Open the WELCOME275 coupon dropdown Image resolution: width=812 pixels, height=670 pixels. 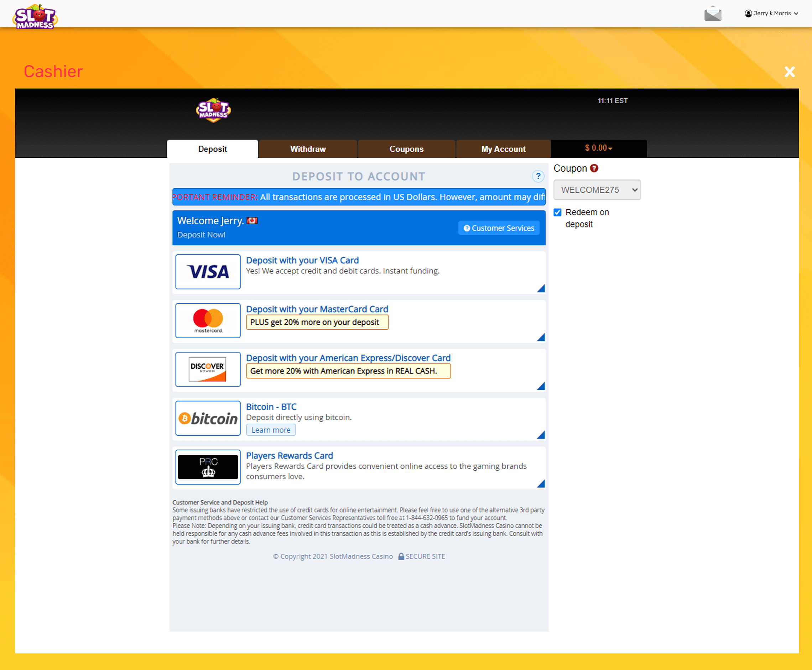coord(597,190)
